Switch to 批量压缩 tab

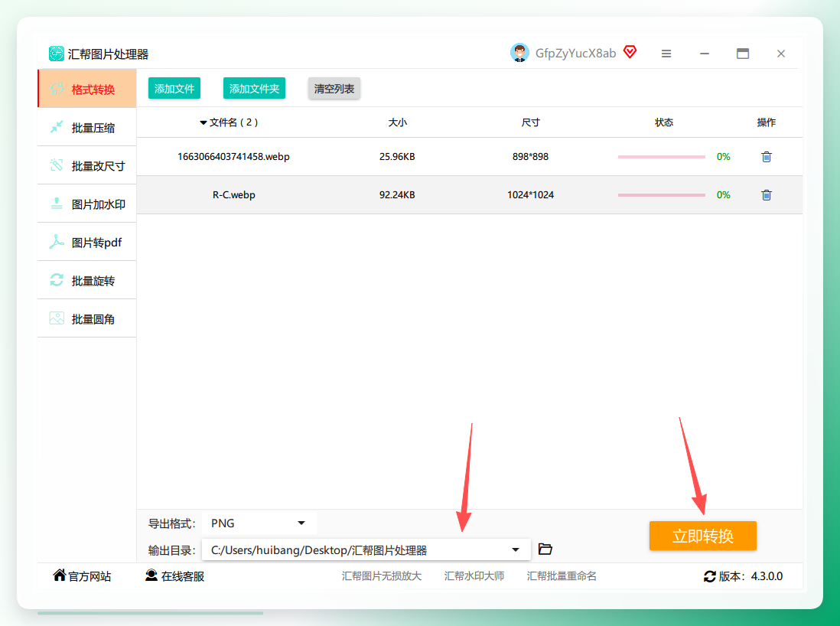(x=86, y=127)
